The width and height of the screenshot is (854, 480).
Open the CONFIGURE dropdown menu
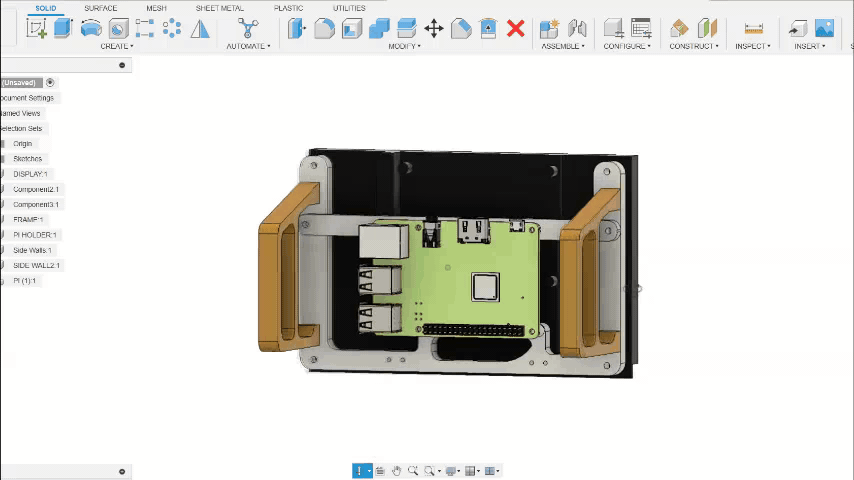tap(627, 46)
